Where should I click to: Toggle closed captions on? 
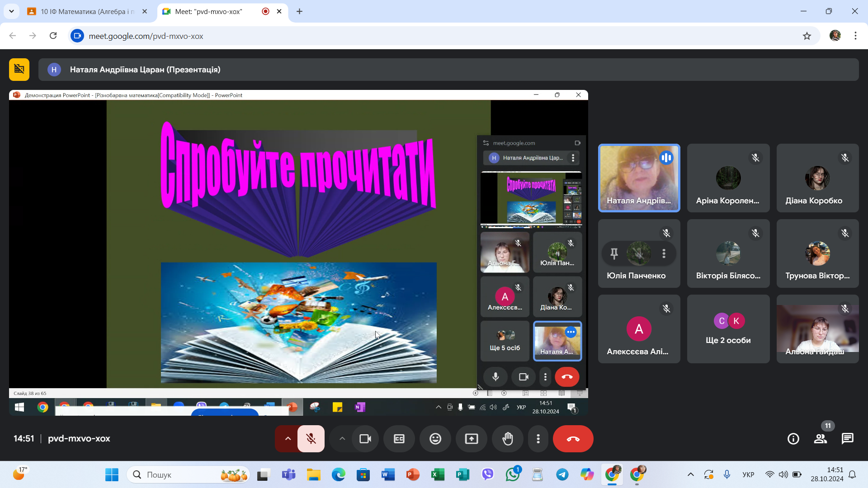tap(399, 439)
